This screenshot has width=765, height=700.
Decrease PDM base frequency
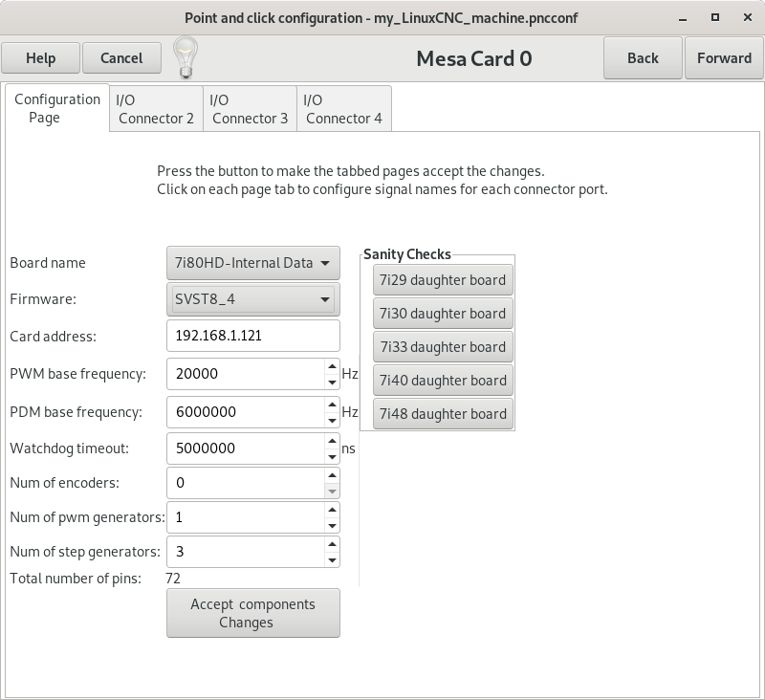(x=332, y=420)
